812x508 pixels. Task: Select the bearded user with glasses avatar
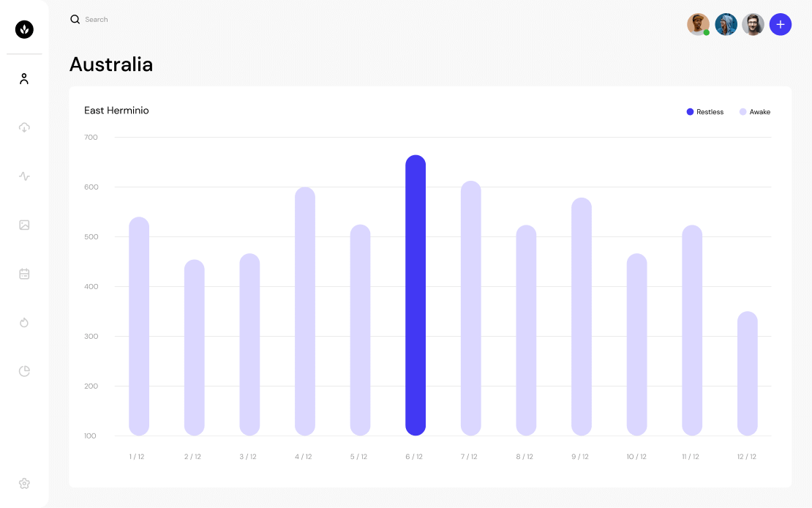tap(753, 24)
